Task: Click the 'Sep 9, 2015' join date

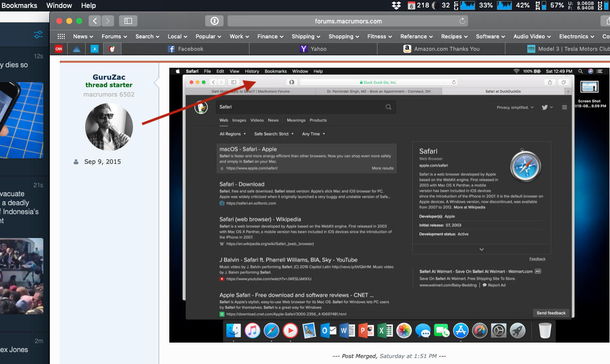Action: coord(103,162)
